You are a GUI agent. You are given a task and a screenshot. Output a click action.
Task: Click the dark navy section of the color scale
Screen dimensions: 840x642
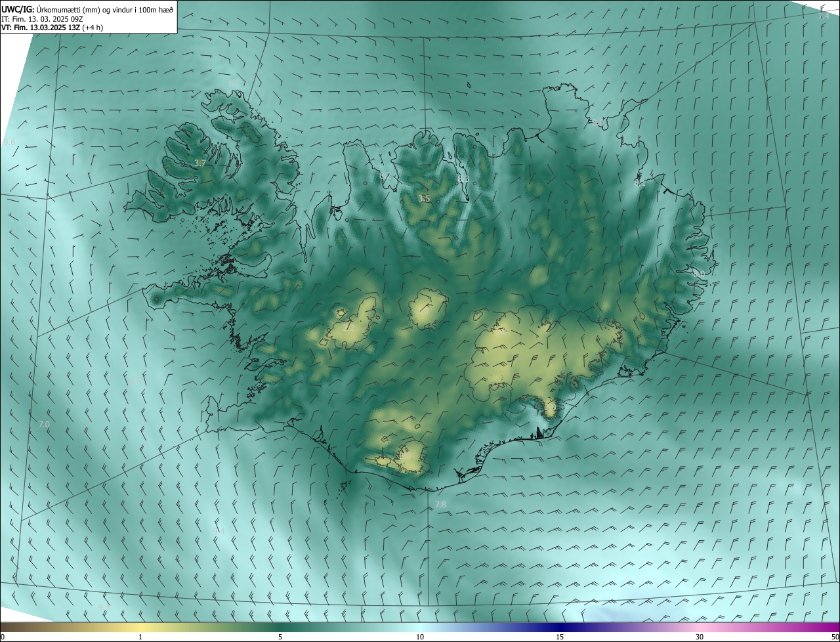coord(560,627)
